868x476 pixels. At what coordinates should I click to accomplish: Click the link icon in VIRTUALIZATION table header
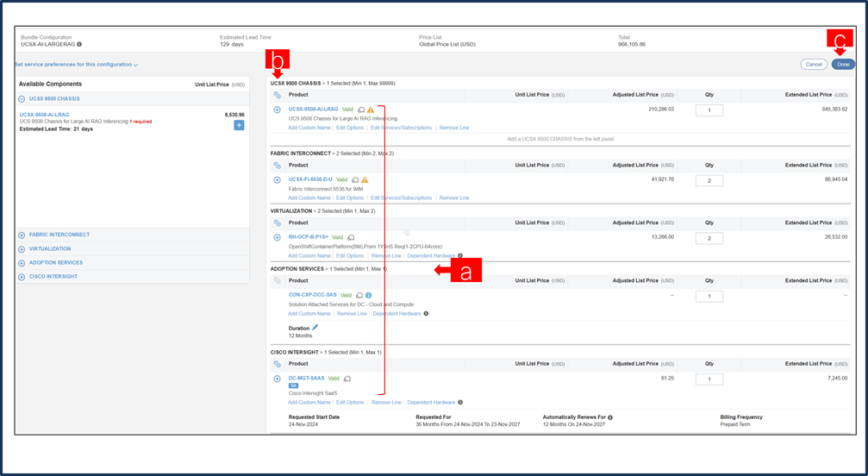click(x=278, y=223)
